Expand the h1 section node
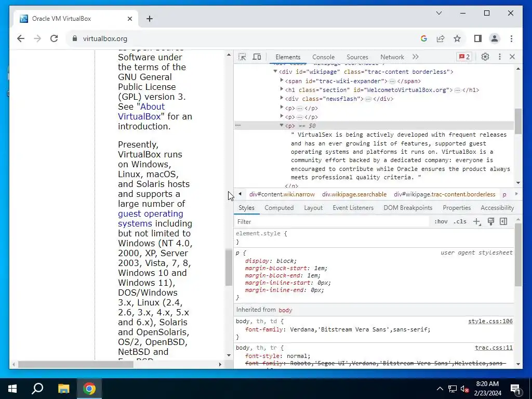This screenshot has height=399, width=532. click(282, 89)
